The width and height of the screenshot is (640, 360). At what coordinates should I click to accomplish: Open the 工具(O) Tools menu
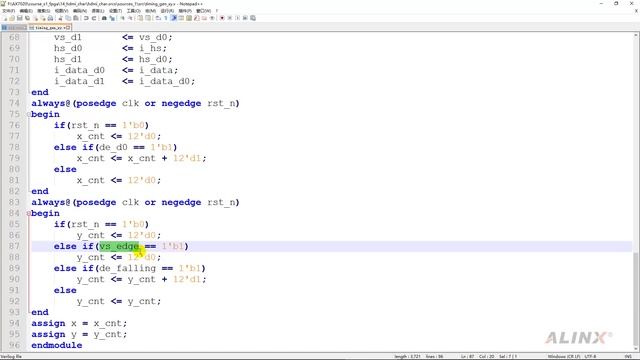coord(134,11)
